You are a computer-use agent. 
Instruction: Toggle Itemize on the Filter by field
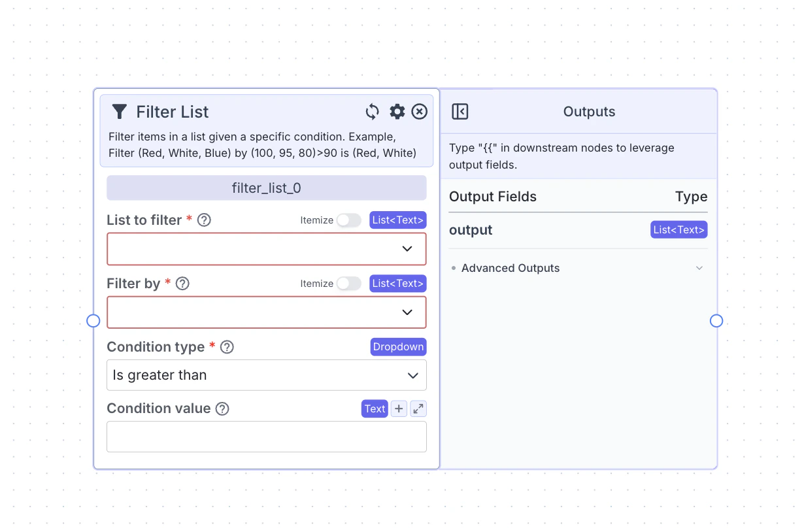tap(349, 284)
